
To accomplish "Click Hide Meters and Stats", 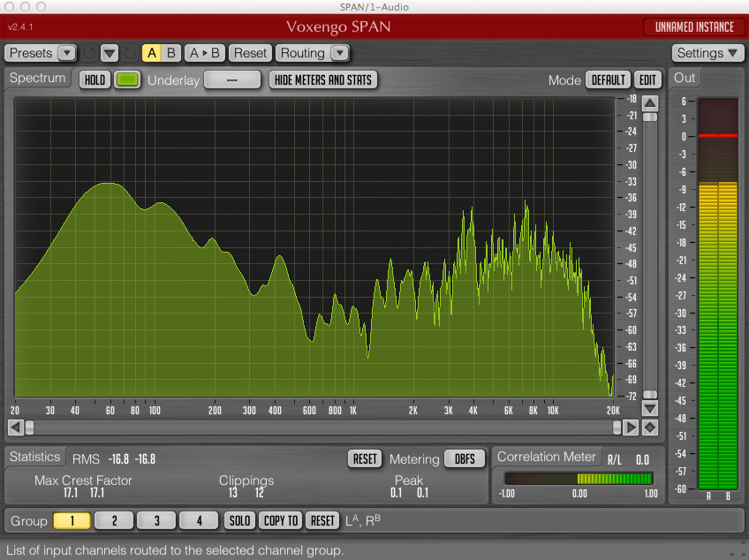I will click(323, 79).
